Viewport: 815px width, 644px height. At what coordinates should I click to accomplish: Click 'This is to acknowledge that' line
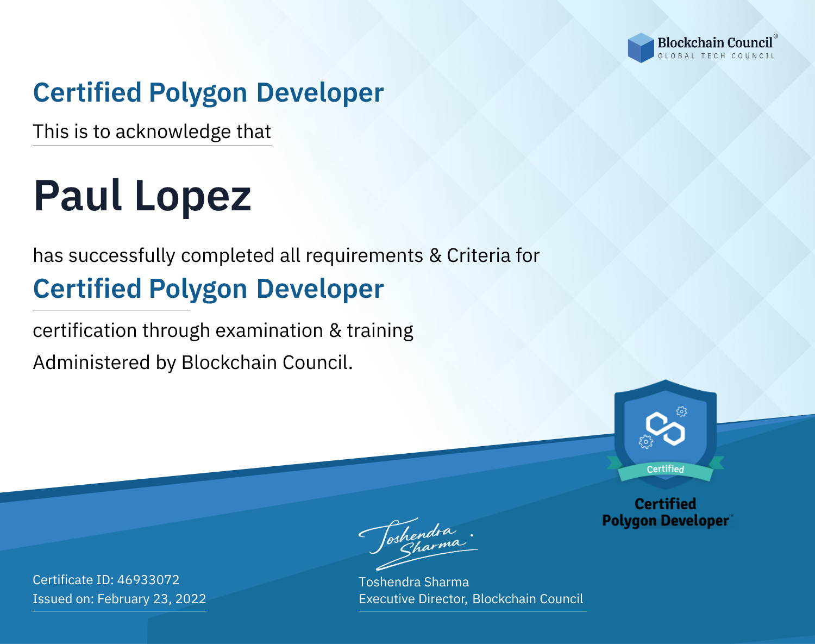click(x=152, y=132)
